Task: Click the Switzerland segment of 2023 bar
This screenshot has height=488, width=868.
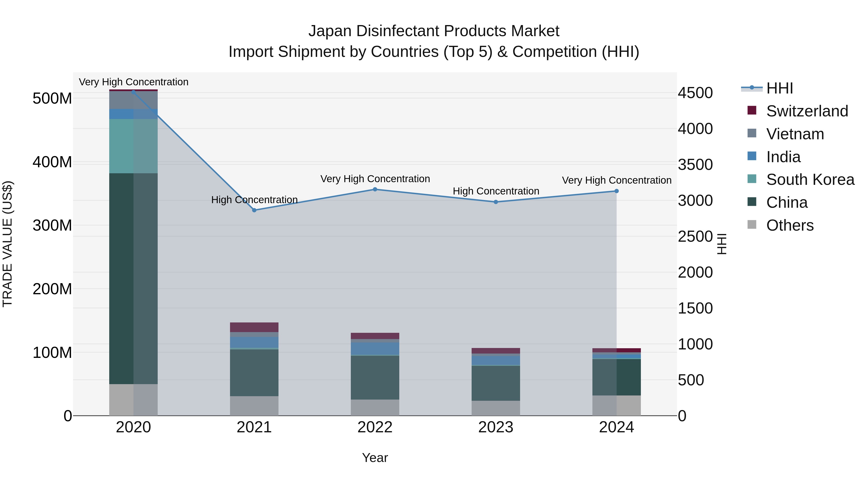Action: pos(496,351)
